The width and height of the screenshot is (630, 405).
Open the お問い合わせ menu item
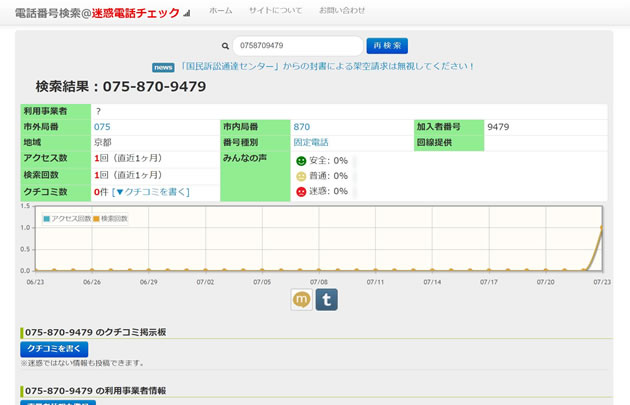[x=342, y=11]
